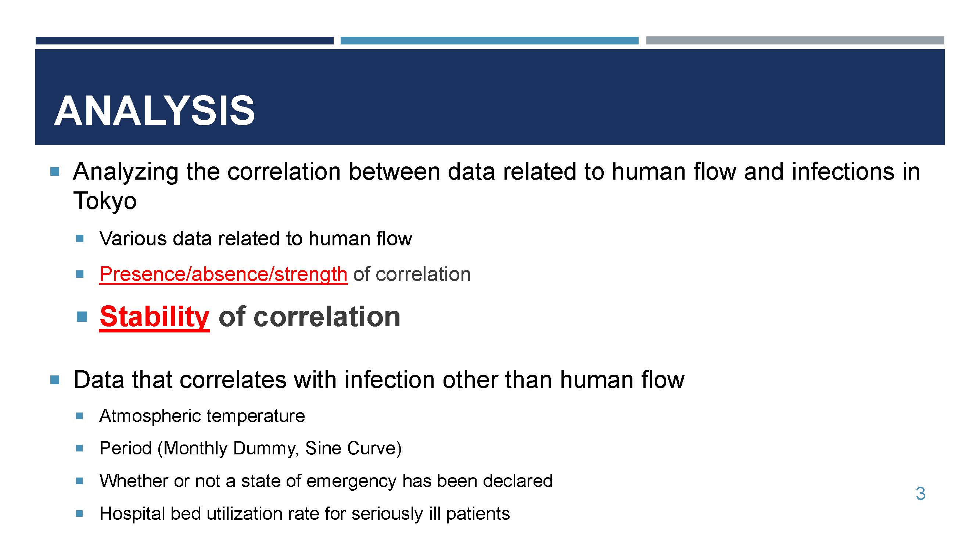Click the gray top accent bar
This screenshot has height=551, width=980.
pyautogui.click(x=795, y=40)
